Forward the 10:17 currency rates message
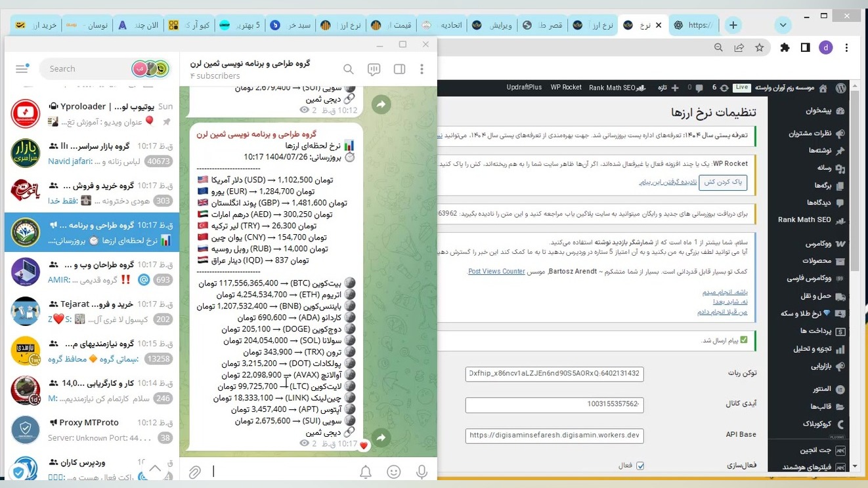 (x=381, y=437)
